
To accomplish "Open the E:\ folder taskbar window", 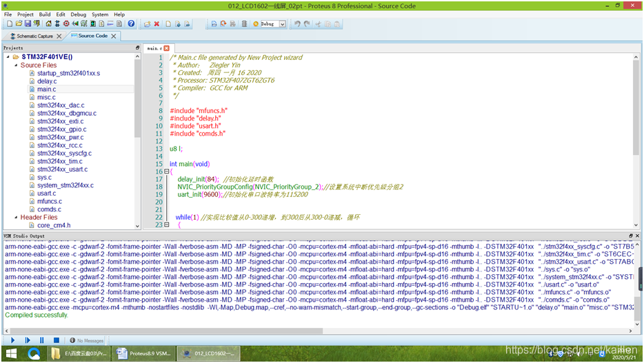I will tap(79, 353).
